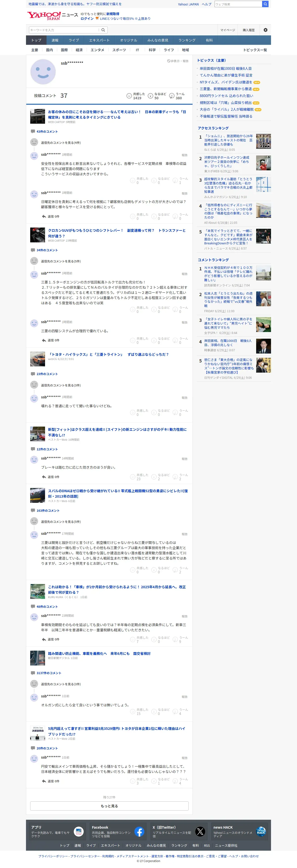Open 購入履歴
This screenshot has height=868, width=297.
[x=248, y=30]
